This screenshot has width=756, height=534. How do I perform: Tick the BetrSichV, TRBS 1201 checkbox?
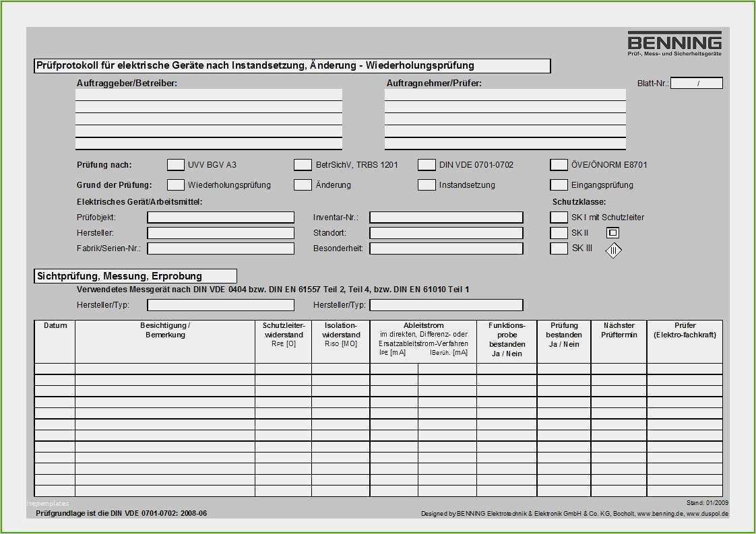point(303,165)
